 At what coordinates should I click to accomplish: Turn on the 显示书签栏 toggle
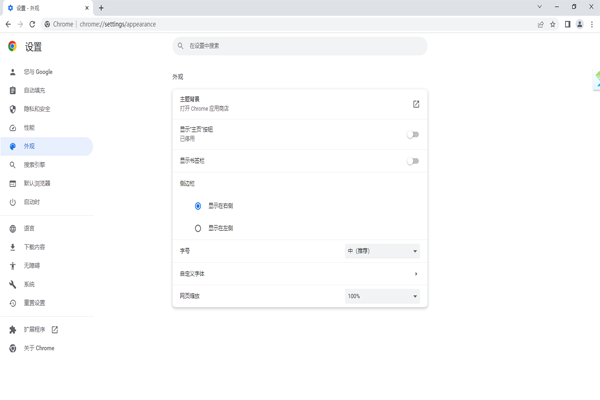pyautogui.click(x=412, y=161)
